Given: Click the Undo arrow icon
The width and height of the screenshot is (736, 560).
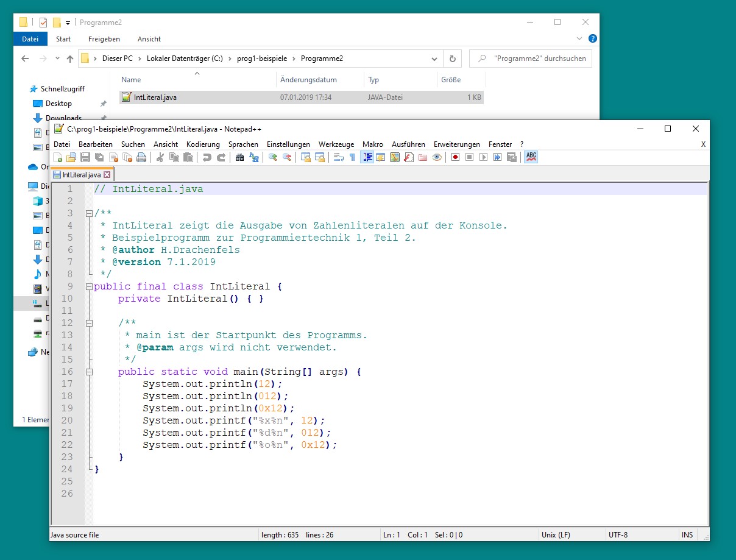Looking at the screenshot, I should click(207, 157).
